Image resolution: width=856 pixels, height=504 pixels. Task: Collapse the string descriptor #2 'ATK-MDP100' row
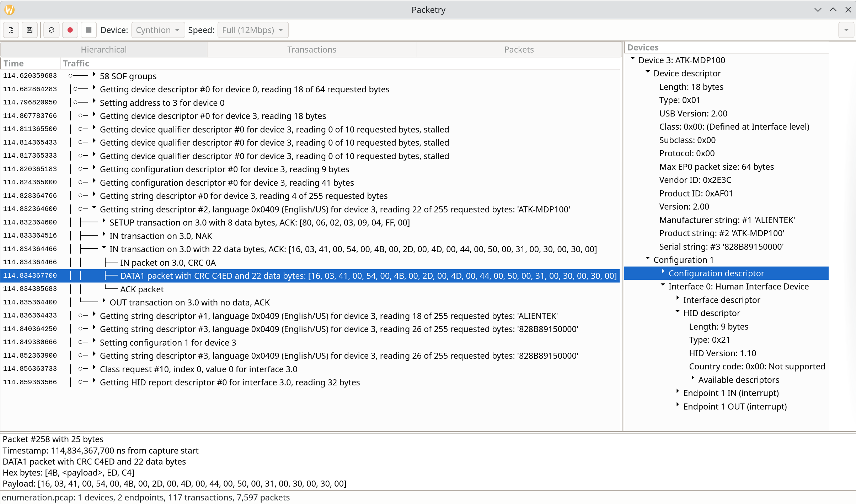[94, 208]
